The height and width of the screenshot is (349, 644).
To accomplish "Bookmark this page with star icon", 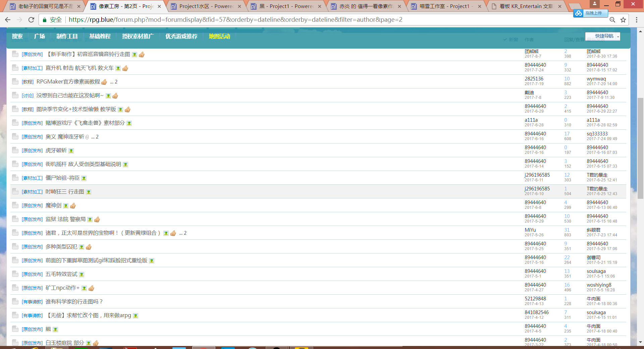I will [x=623, y=20].
